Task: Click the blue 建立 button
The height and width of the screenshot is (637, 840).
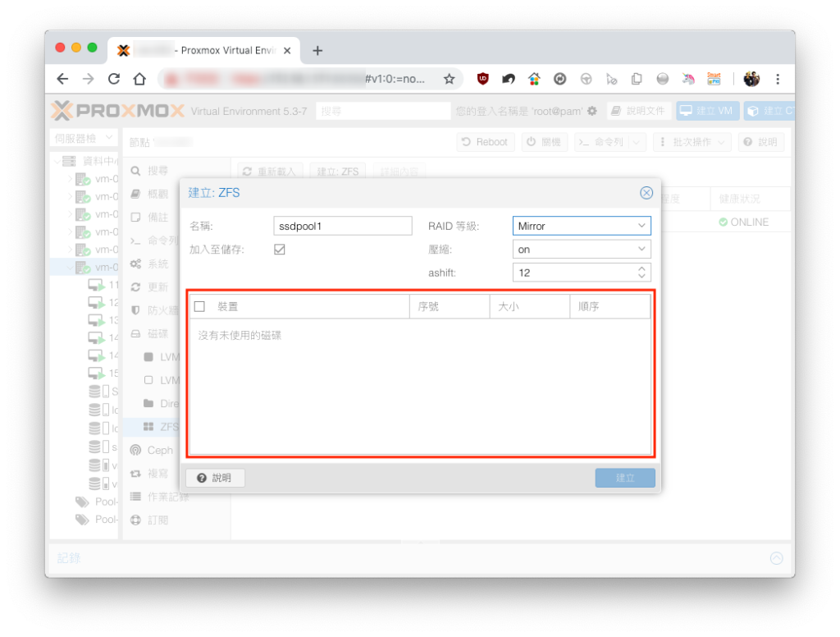Action: (624, 478)
